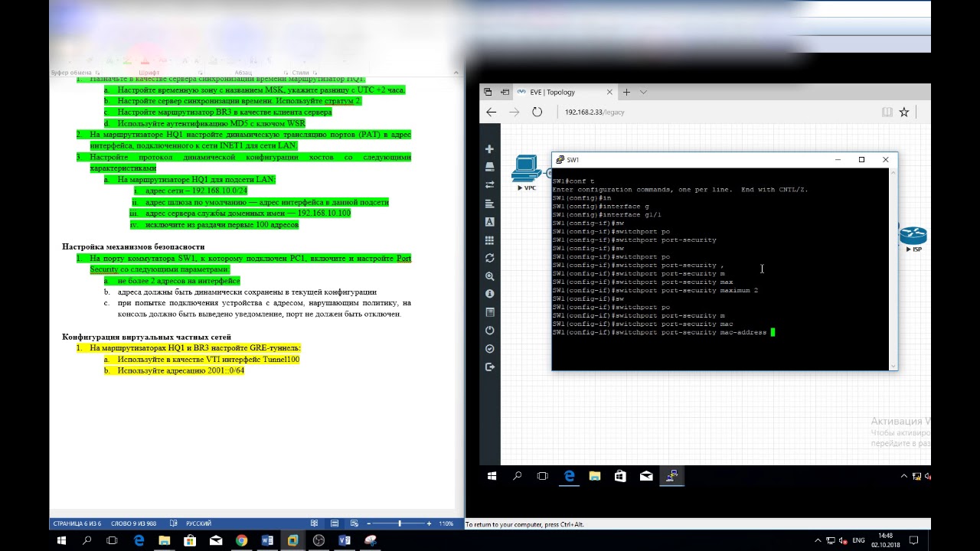Open Word from the host taskbar
This screenshot has height=551, width=980.
point(267,540)
